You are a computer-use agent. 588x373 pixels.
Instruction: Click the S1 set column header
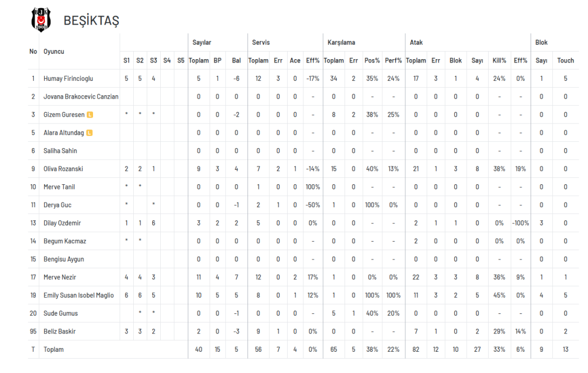coord(126,60)
